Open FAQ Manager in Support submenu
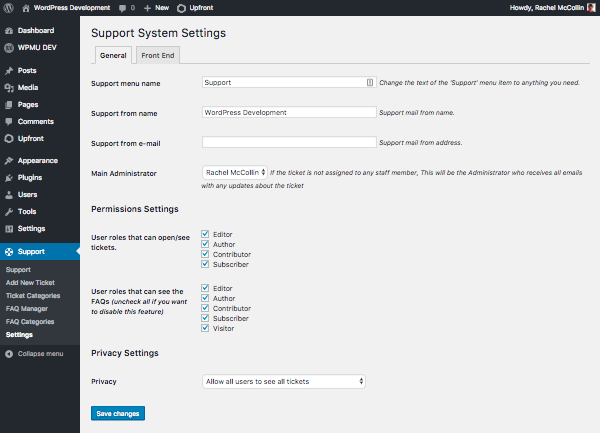 click(x=27, y=309)
